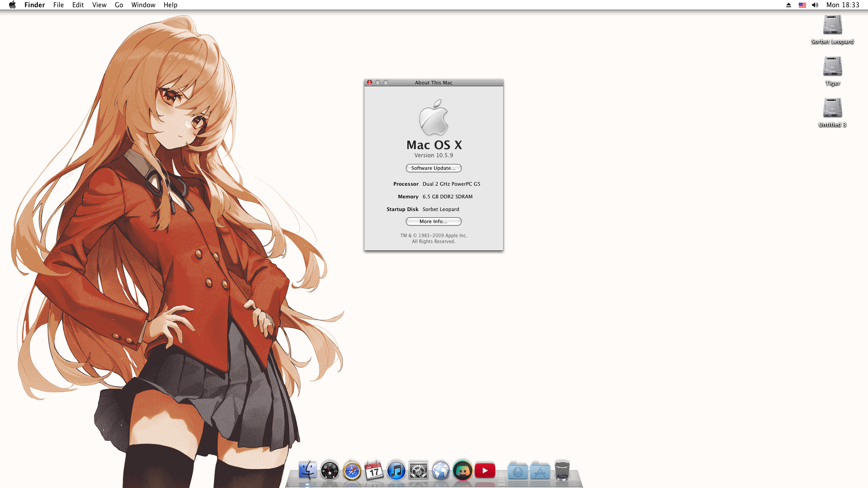Click the Startup Disk value Sorbet Leopard
Image resolution: width=868 pixels, height=488 pixels.
click(441, 209)
